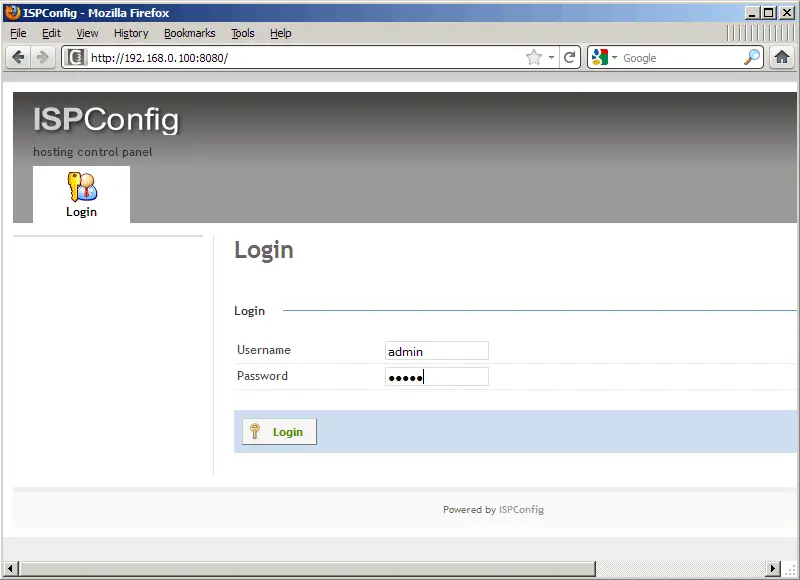This screenshot has width=800, height=580.
Task: Open the History menu
Action: pos(131,33)
